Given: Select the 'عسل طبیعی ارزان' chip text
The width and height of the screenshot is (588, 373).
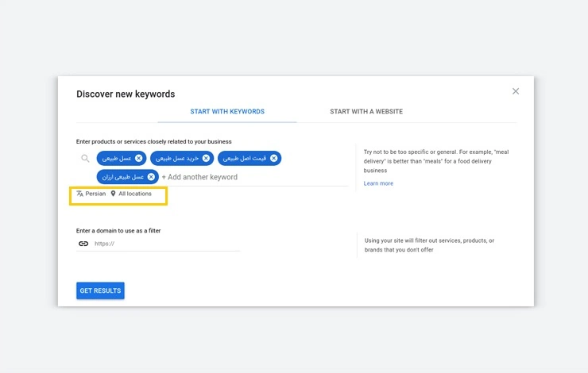Looking at the screenshot, I should pyautogui.click(x=122, y=177).
